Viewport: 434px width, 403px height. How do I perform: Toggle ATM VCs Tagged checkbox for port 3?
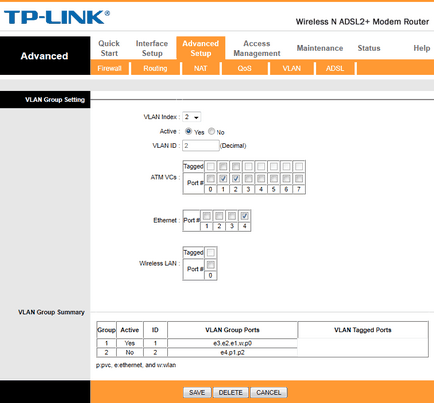[x=248, y=166]
